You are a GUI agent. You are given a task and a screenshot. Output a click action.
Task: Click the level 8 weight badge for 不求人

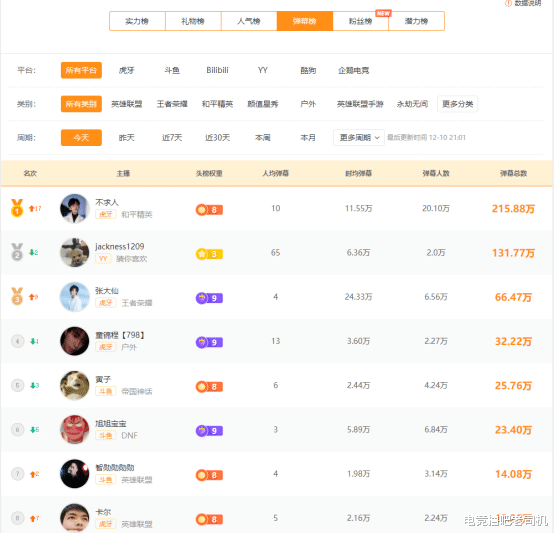209,210
